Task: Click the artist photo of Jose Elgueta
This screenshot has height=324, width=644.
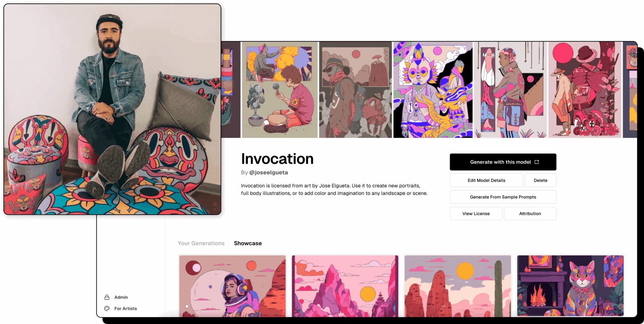Action: pos(112,109)
